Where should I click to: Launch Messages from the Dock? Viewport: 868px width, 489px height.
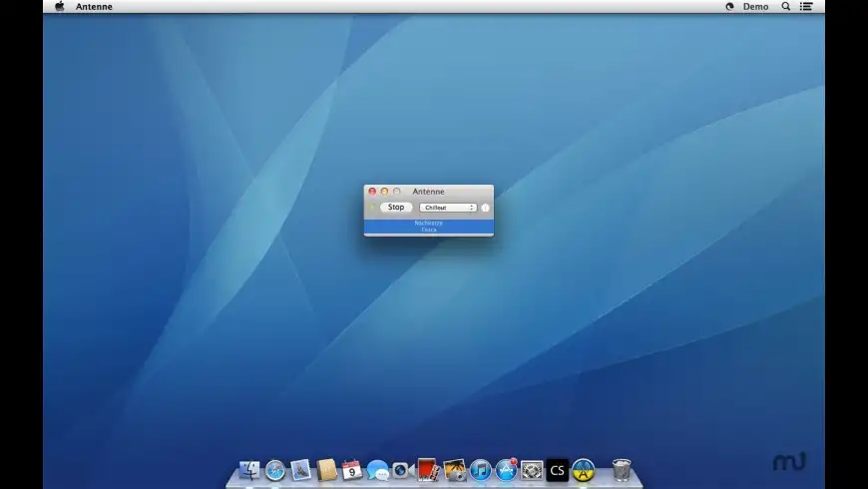tap(377, 470)
